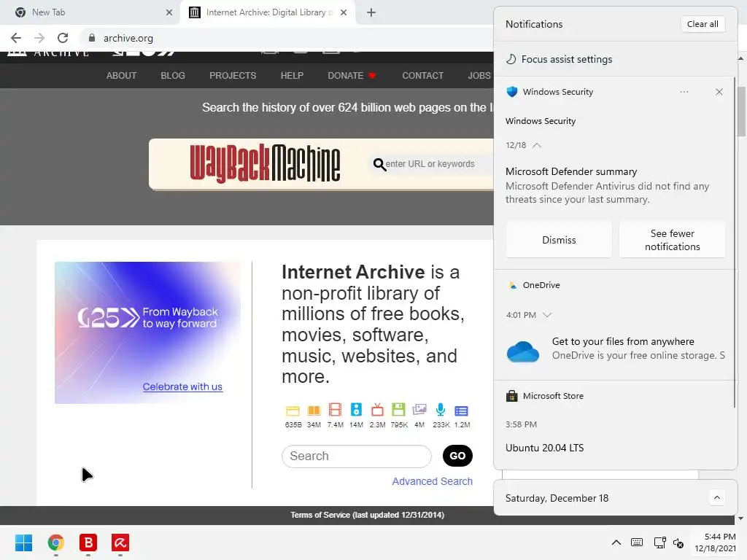Open Windows Security notification options (three dots)
The image size is (747, 560).
(x=684, y=92)
